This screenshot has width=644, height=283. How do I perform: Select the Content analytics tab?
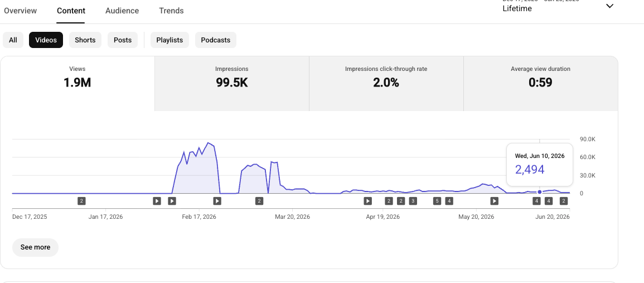coord(71,11)
